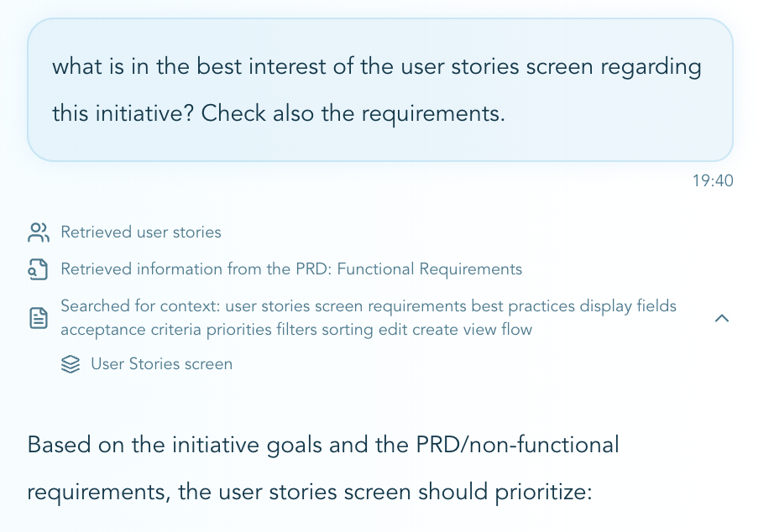This screenshot has width=774, height=532.
Task: Open the User Stories screen source item
Action: tap(161, 364)
